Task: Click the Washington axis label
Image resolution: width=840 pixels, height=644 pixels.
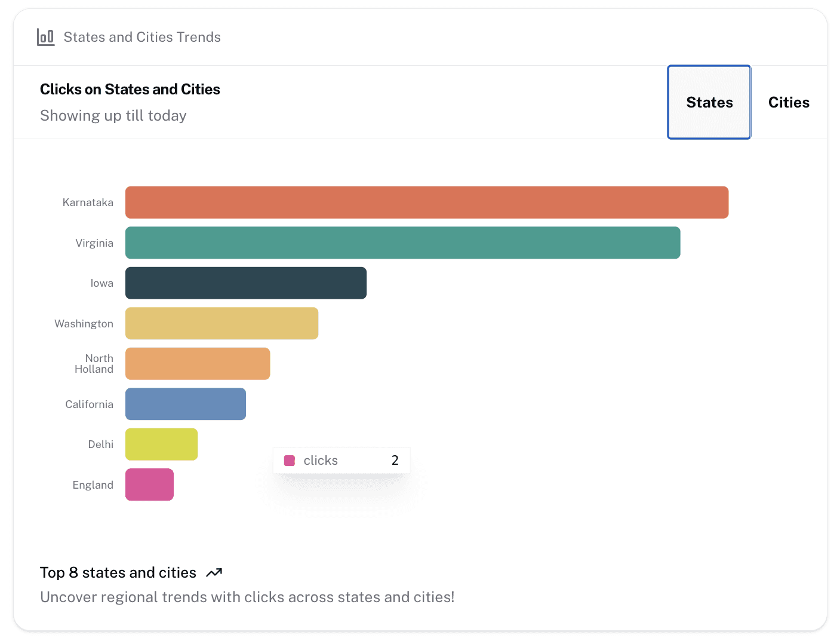Action: [x=84, y=324]
